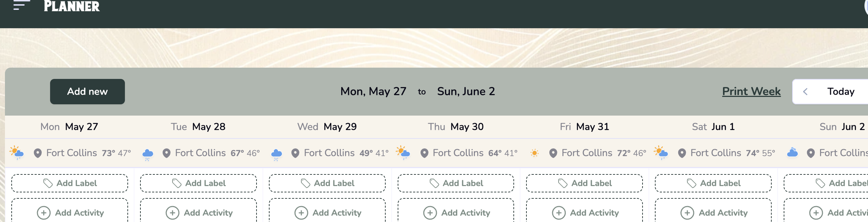
Task: Open the Print Week link
Action: [751, 91]
